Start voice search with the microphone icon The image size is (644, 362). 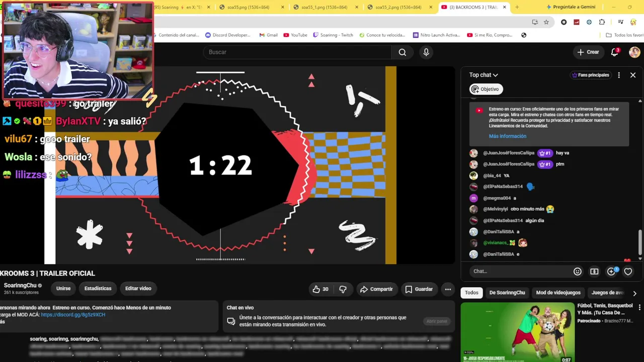coord(426,52)
